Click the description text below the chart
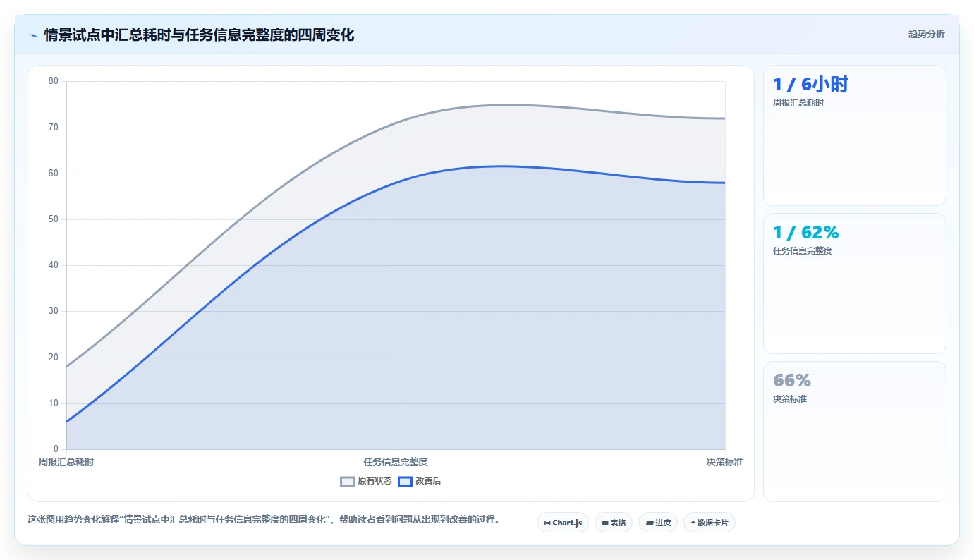Image resolution: width=974 pixels, height=560 pixels. (x=264, y=520)
